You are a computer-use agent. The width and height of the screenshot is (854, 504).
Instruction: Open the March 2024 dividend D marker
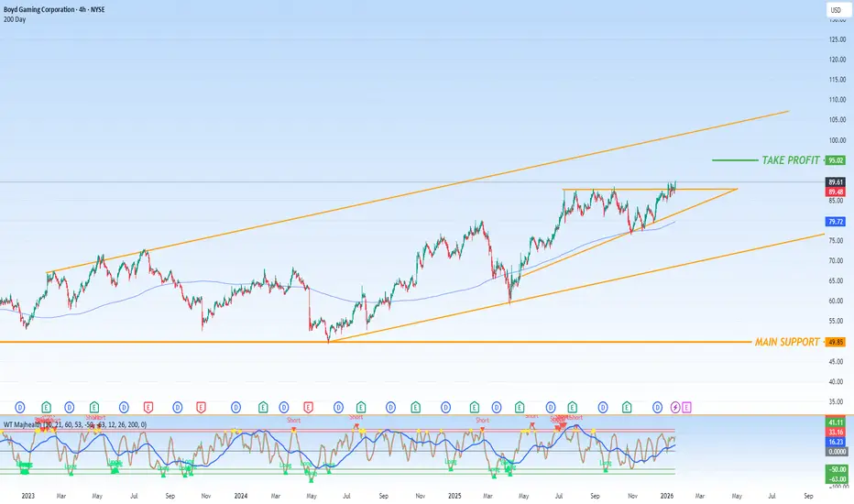284,407
